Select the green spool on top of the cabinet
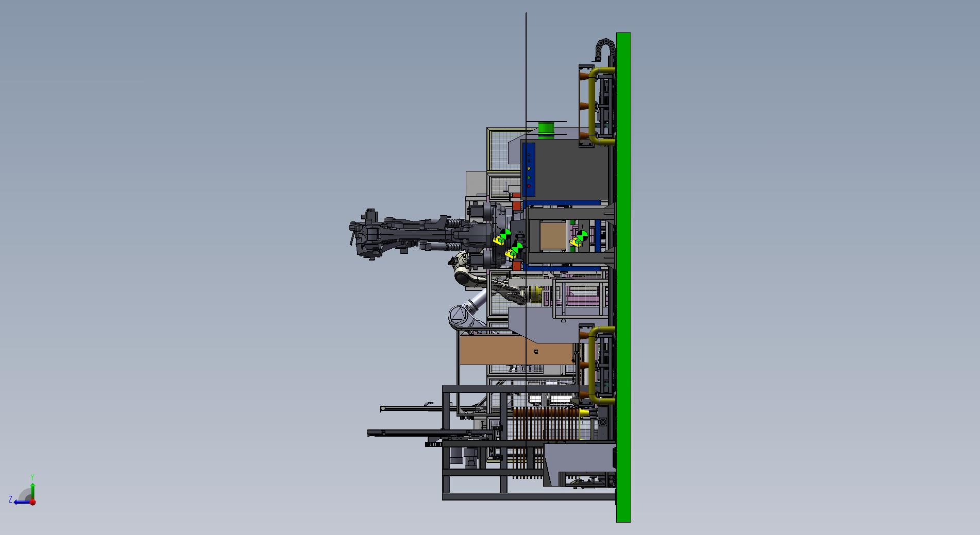This screenshot has height=535, width=980. 546,130
